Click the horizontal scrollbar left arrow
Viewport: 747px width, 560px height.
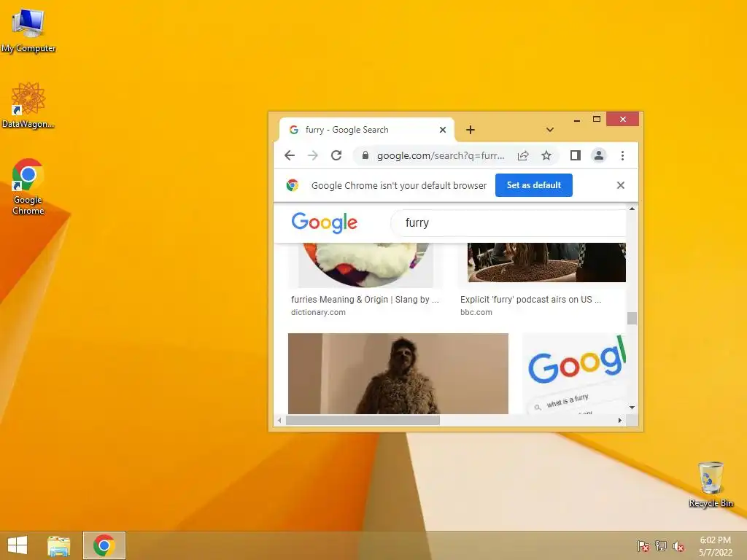[279, 420]
